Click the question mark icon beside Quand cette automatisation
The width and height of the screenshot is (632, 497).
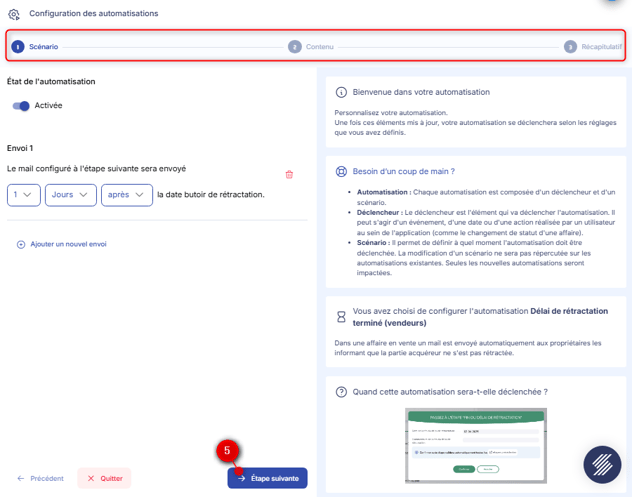[x=341, y=392]
